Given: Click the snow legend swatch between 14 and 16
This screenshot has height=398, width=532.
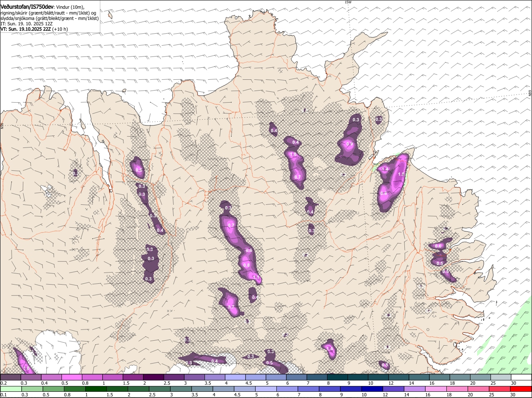Looking at the screenshot, I should [x=419, y=377].
